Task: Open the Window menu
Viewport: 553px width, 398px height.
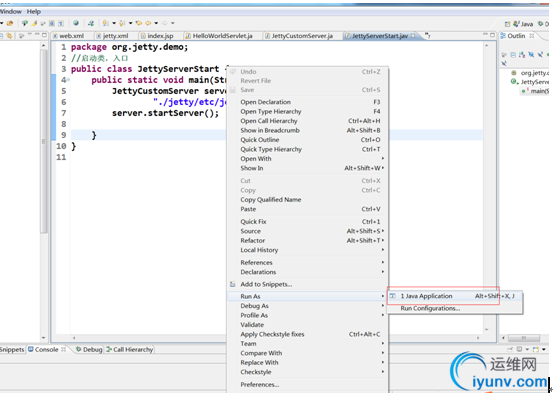Action: point(11,11)
